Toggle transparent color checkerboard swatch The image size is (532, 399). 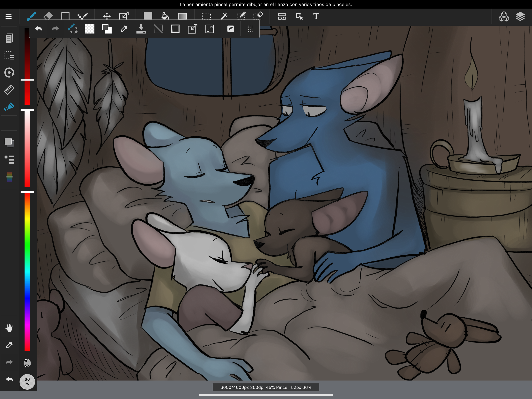pyautogui.click(x=90, y=29)
